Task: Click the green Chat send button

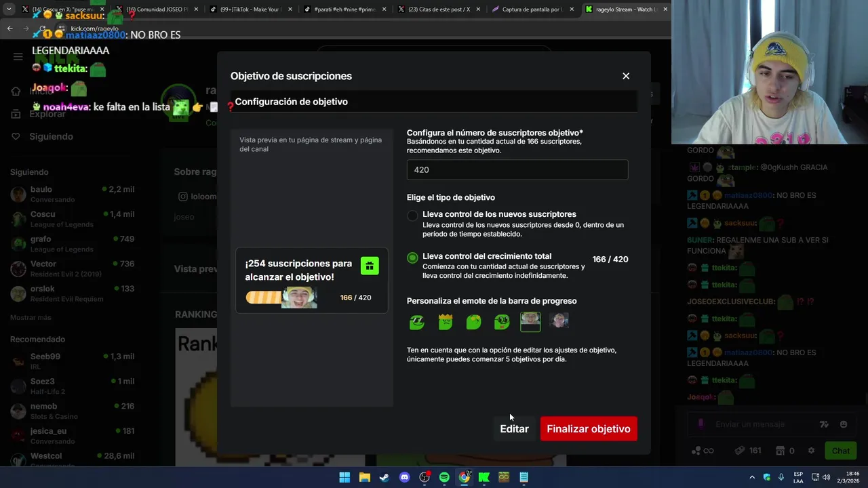Action: tap(840, 451)
